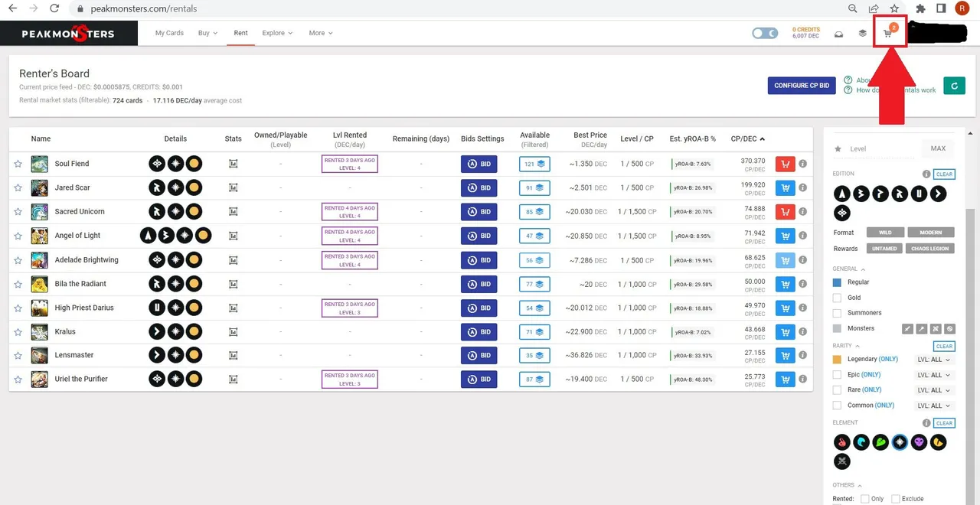Check the Gold foil checkbox
Image resolution: width=980 pixels, height=505 pixels.
837,298
